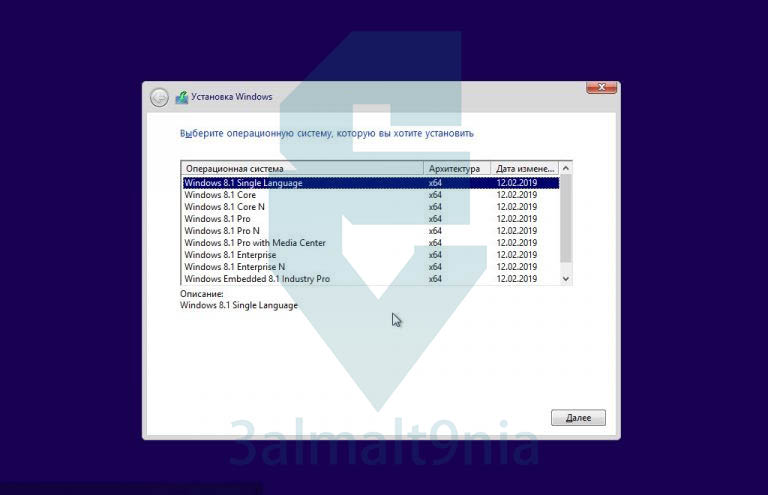768x495 pixels.
Task: Click the round back arrow button
Action: click(159, 97)
